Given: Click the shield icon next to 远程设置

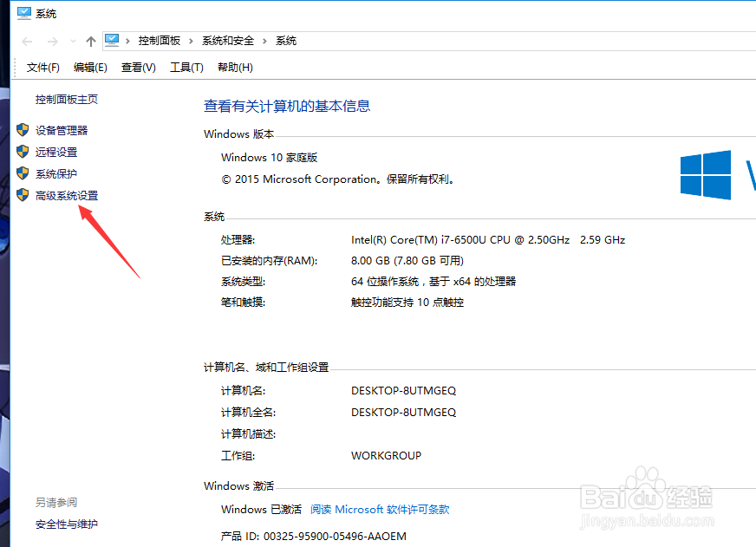Looking at the screenshot, I should [23, 152].
